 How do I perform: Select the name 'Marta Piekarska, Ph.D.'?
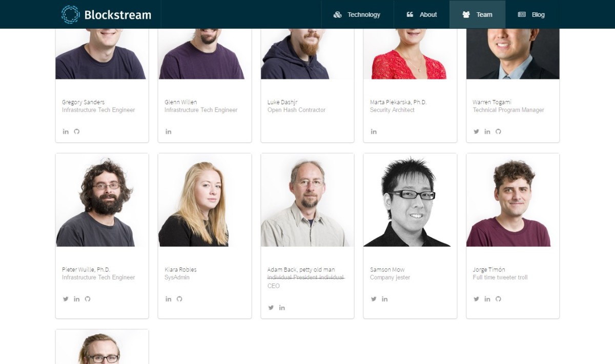tap(398, 102)
